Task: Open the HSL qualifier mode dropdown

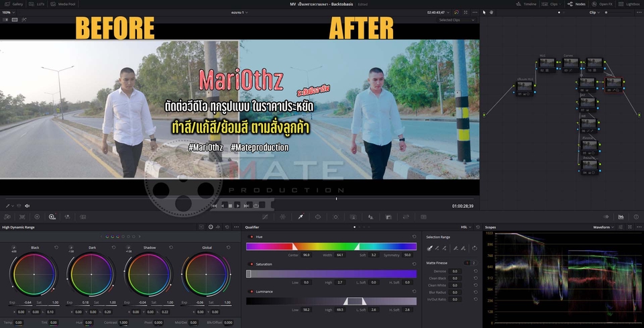Action: 467,227
